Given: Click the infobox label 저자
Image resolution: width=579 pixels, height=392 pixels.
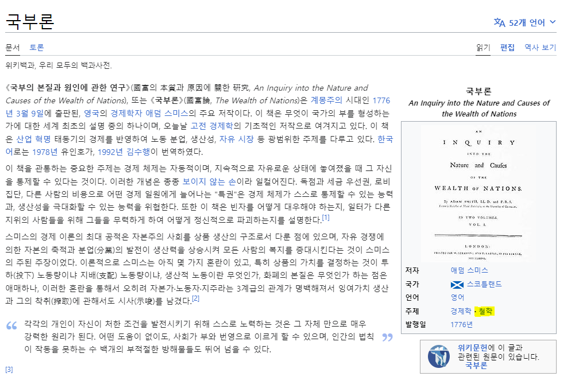Looking at the screenshot, I should 412,270.
